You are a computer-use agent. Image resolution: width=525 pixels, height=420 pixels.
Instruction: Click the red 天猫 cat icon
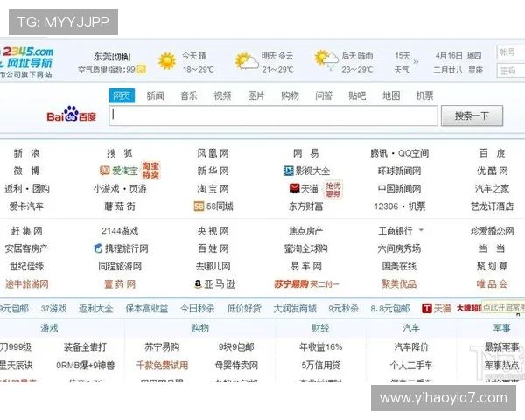[294, 189]
